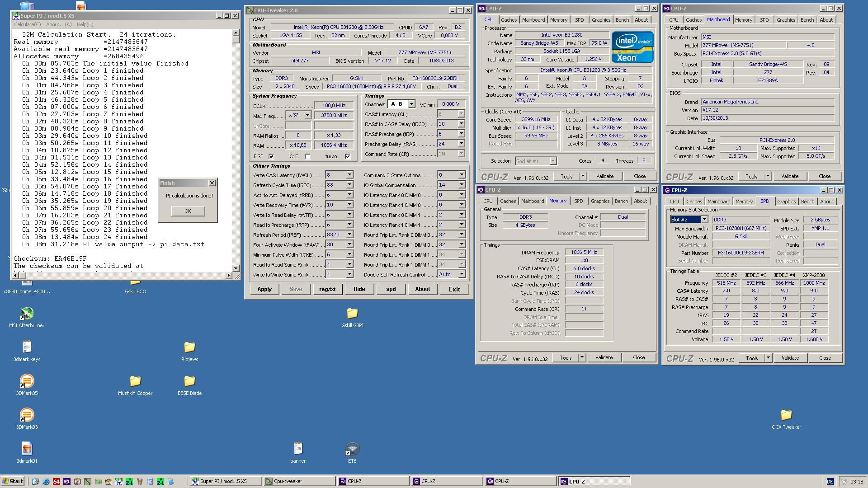Open the Calculate(C) menu in Super PI
This screenshot has width=868, height=488.
(x=27, y=24)
